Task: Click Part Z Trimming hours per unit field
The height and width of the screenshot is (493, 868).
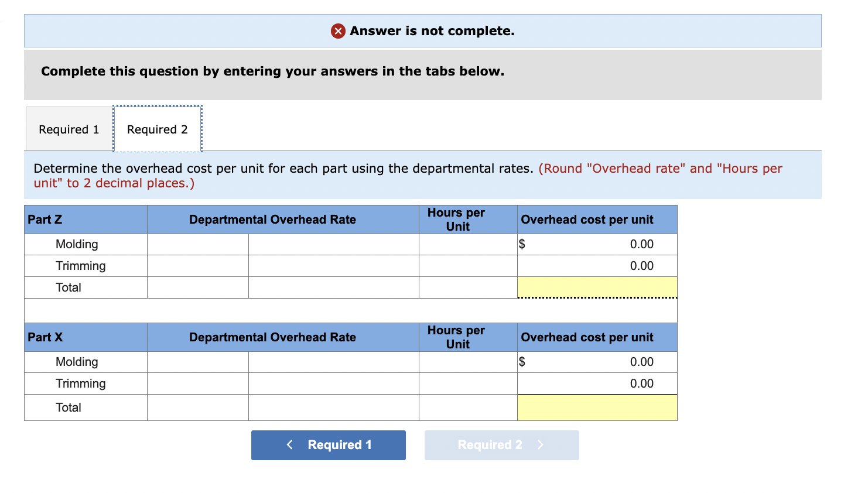Action: 468,266
